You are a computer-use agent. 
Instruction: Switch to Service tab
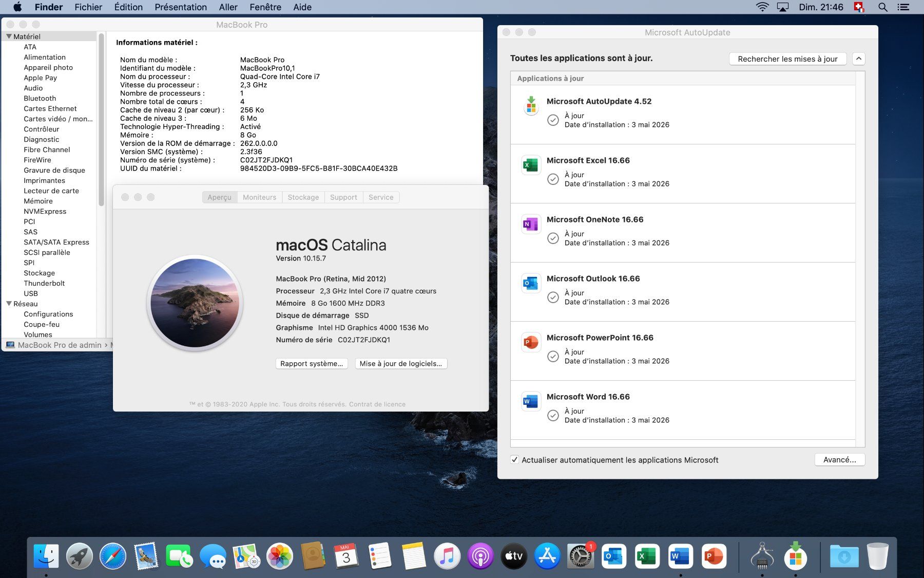click(381, 197)
